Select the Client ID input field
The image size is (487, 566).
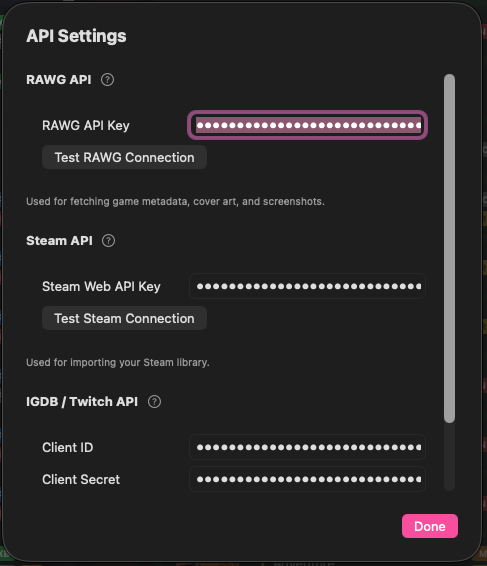coord(308,447)
